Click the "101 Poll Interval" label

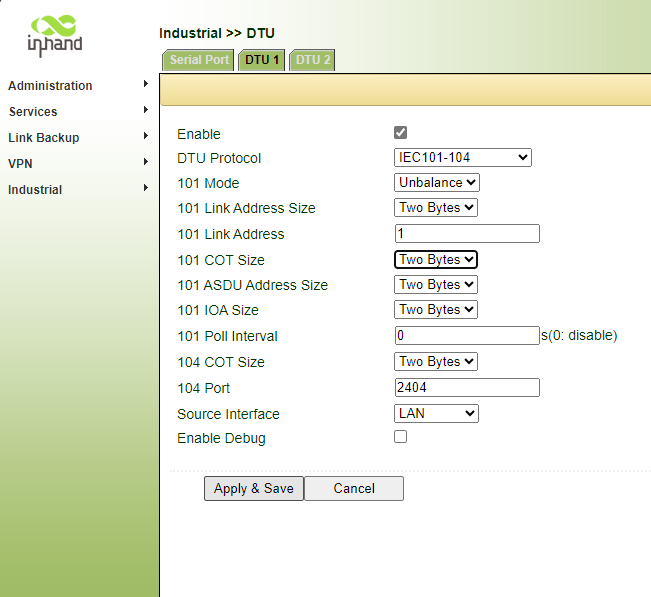[227, 336]
